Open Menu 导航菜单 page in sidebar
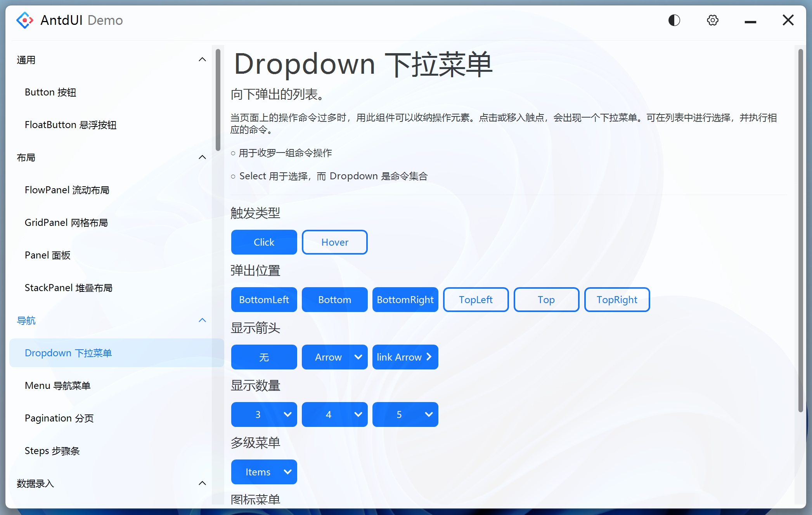This screenshot has height=515, width=812. (58, 385)
